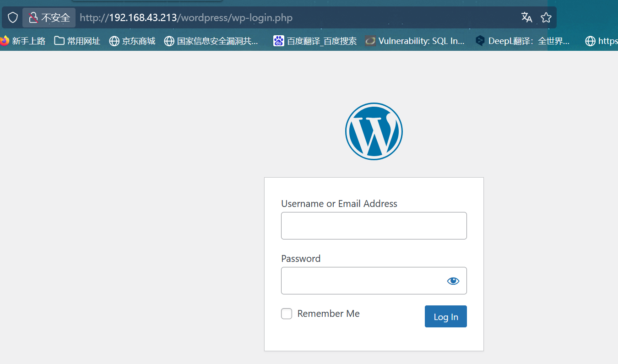The width and height of the screenshot is (618, 364).
Task: Open the 百度翻译_百度搜索 bookmark
Action: point(315,41)
